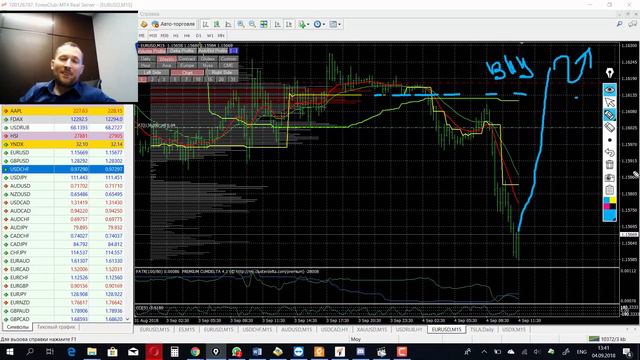Click the tile windows grid icon
The height and width of the screenshot is (360, 640).
coord(264,24)
